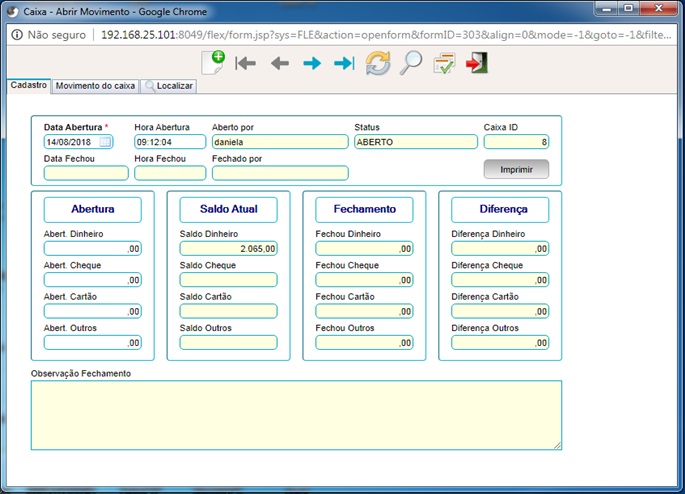Click the Data Abertura label text

73,127
